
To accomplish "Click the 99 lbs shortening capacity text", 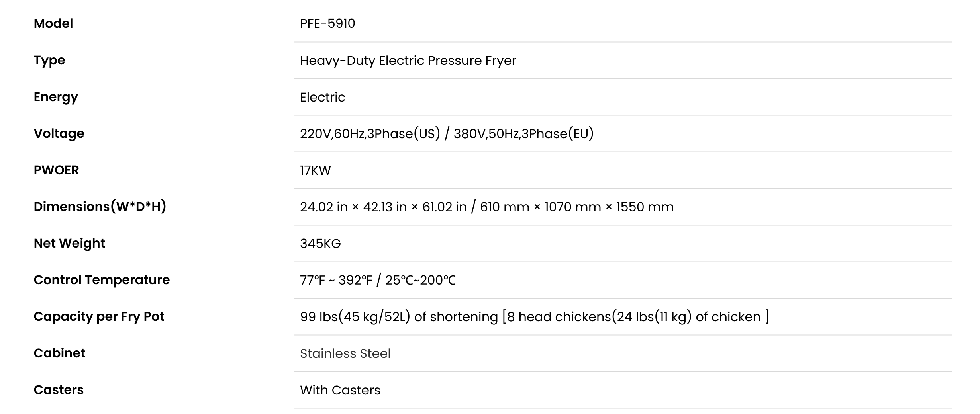I will 534,317.
